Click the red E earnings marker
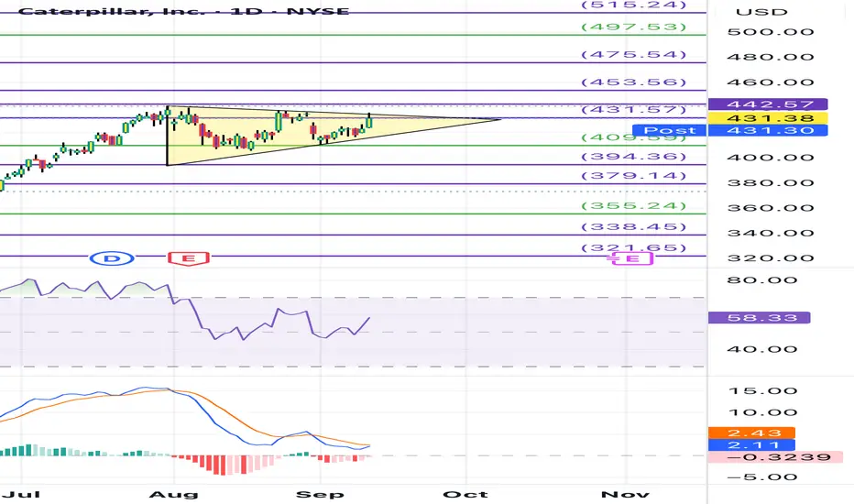 pyautogui.click(x=189, y=257)
